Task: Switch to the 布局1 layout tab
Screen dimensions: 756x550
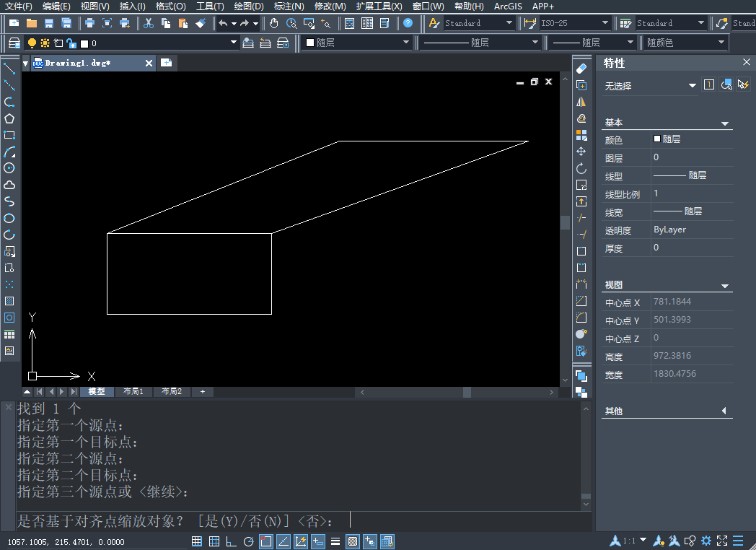Action: 133,391
